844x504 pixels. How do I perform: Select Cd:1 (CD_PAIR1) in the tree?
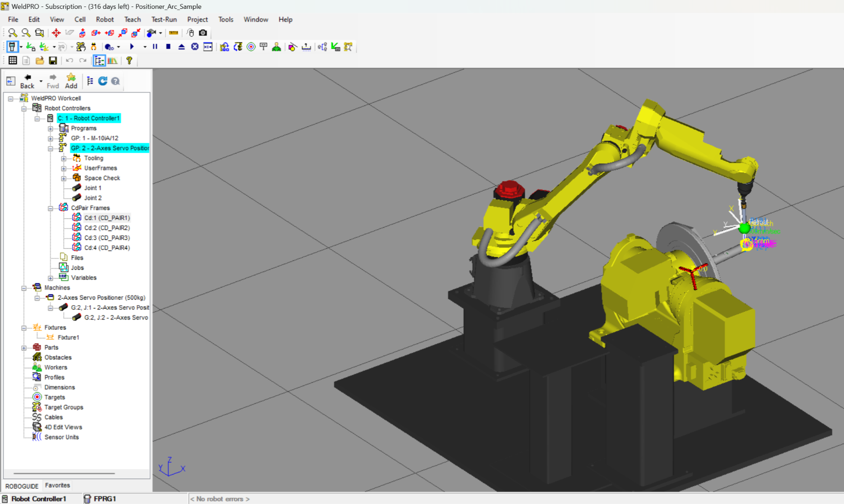(x=107, y=218)
